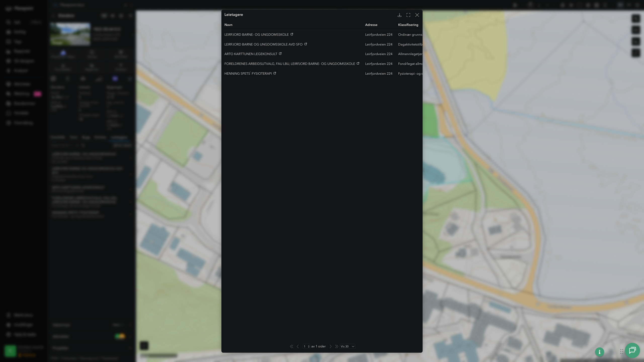Viewport: 644px width, 362px height.
Task: Open the info button at bottom right
Action: click(599, 352)
